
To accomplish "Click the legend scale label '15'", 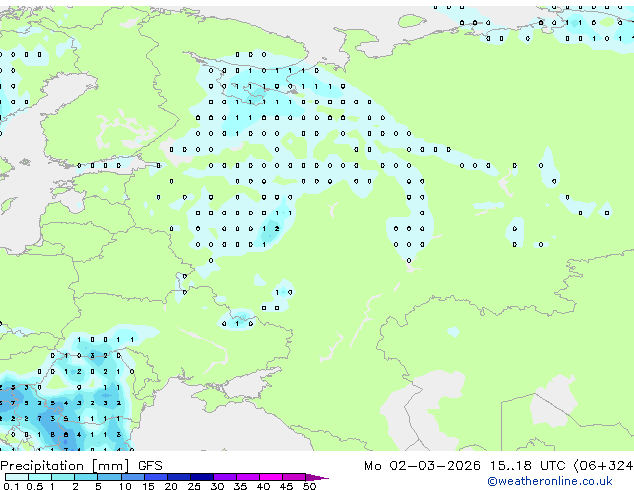I will pyautogui.click(x=148, y=486).
